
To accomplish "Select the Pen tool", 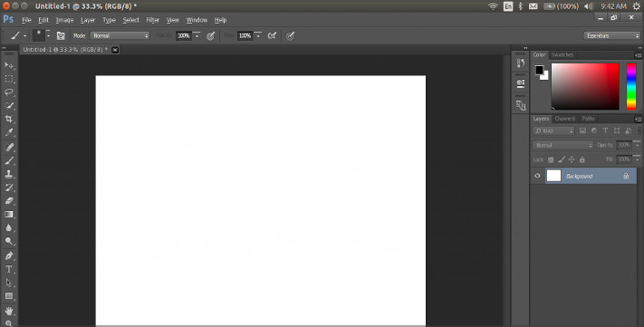I will [9, 256].
